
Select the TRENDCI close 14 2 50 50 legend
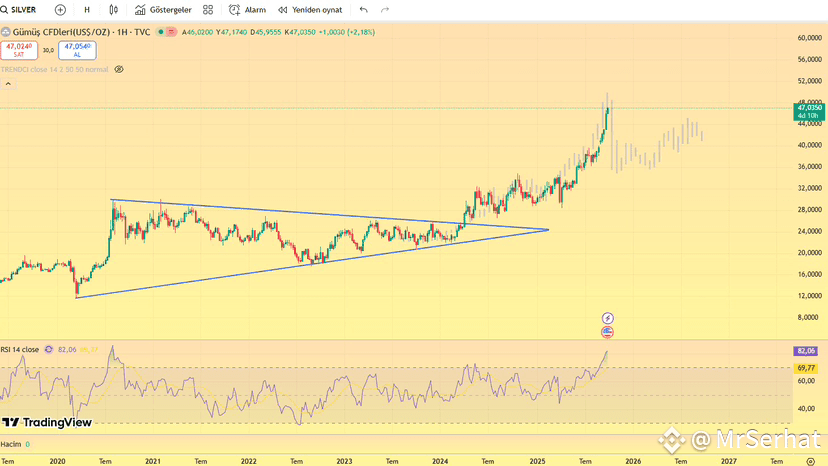(x=55, y=69)
